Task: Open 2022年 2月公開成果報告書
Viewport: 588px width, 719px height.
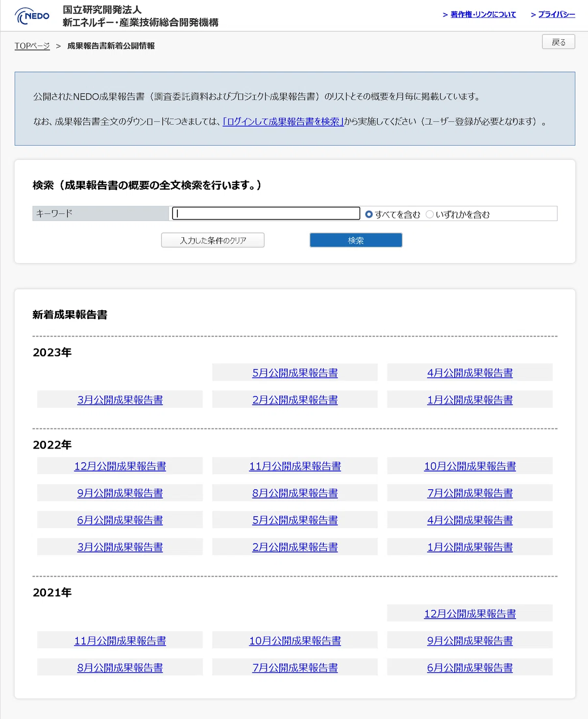Action: pyautogui.click(x=295, y=547)
